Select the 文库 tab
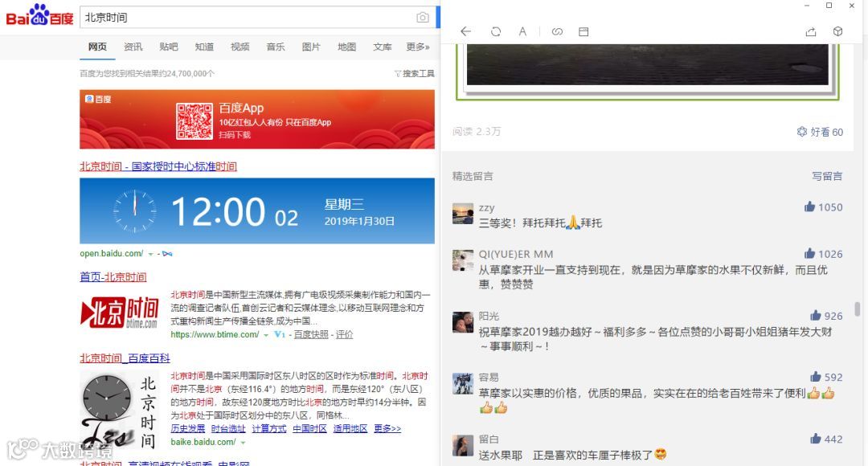This screenshot has width=868, height=466. point(382,47)
